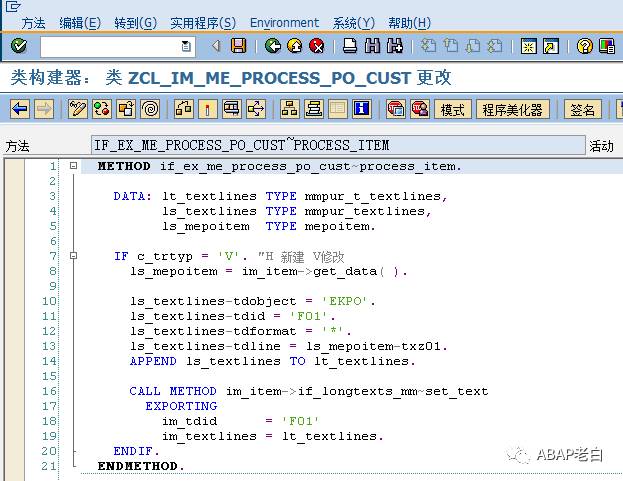Click the Activate spiral icon
623x481 pixels.
tap(150, 109)
